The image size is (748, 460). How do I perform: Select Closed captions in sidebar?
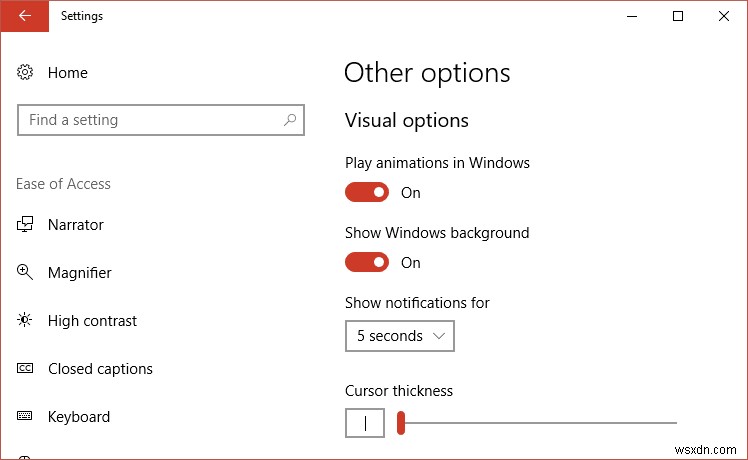[x=100, y=369]
